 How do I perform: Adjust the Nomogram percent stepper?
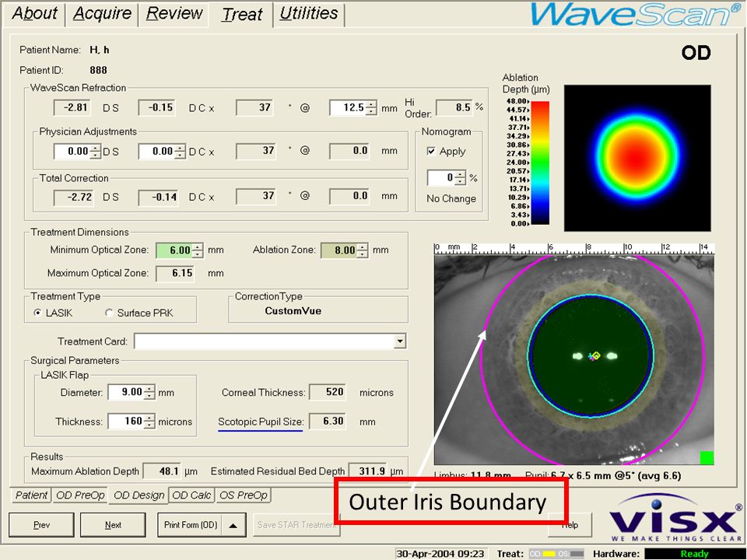(x=460, y=178)
